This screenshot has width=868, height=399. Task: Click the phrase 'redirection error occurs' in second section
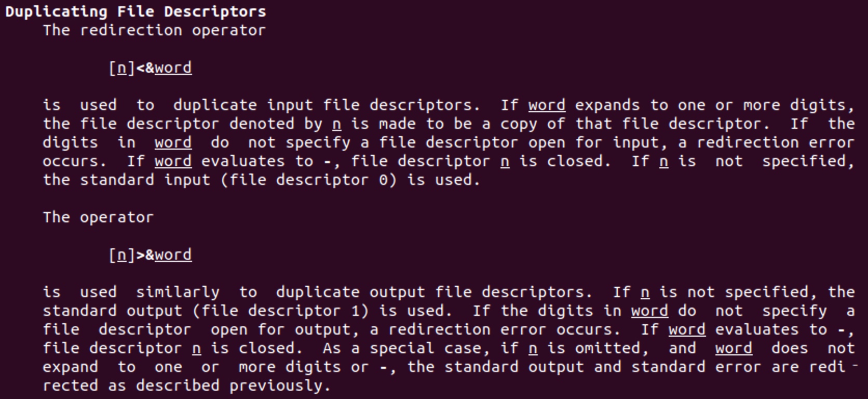[504, 330]
